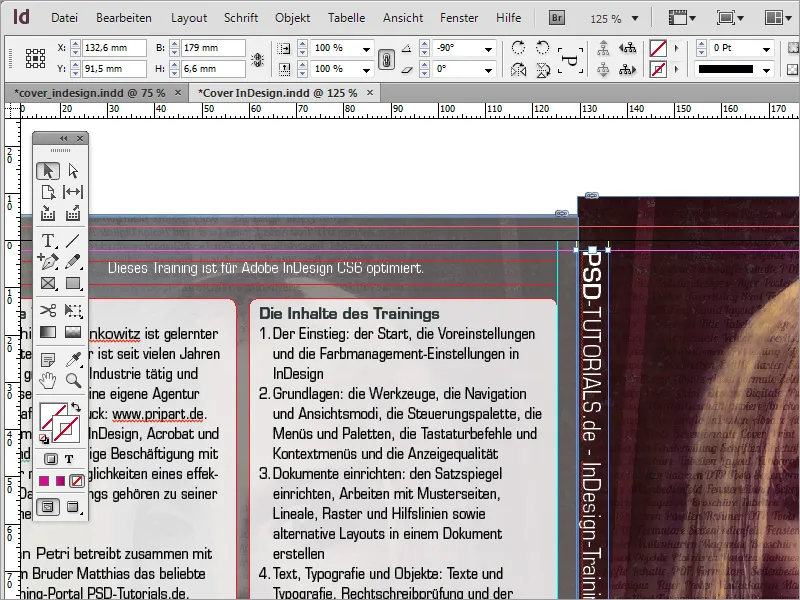Open zoom level dropdown at 125 %
The width and height of the screenshot is (800, 600).
(635, 19)
